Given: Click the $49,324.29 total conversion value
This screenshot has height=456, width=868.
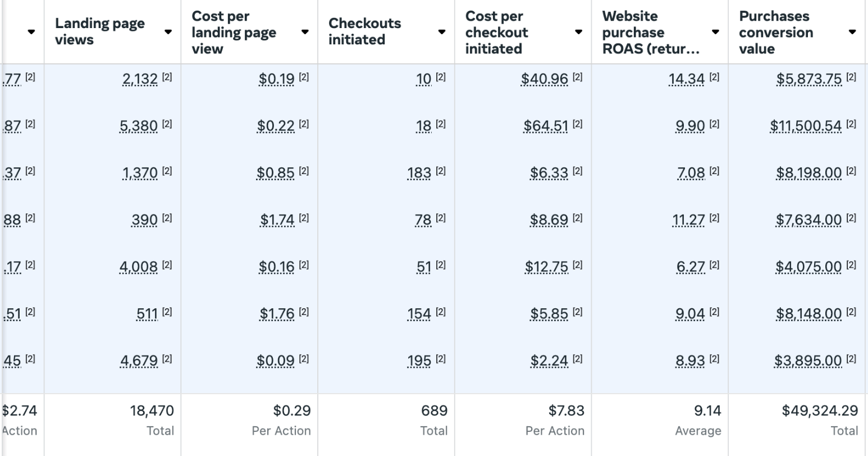Looking at the screenshot, I should [x=820, y=411].
